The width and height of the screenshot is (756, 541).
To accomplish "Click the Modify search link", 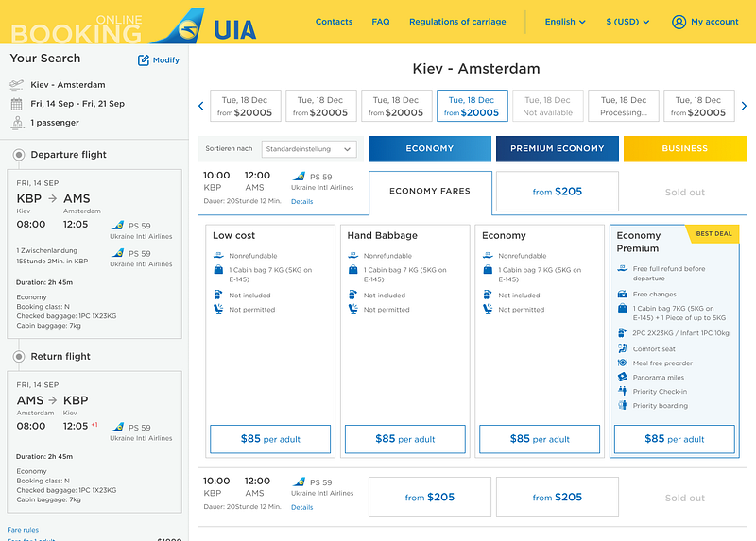I will tap(166, 60).
